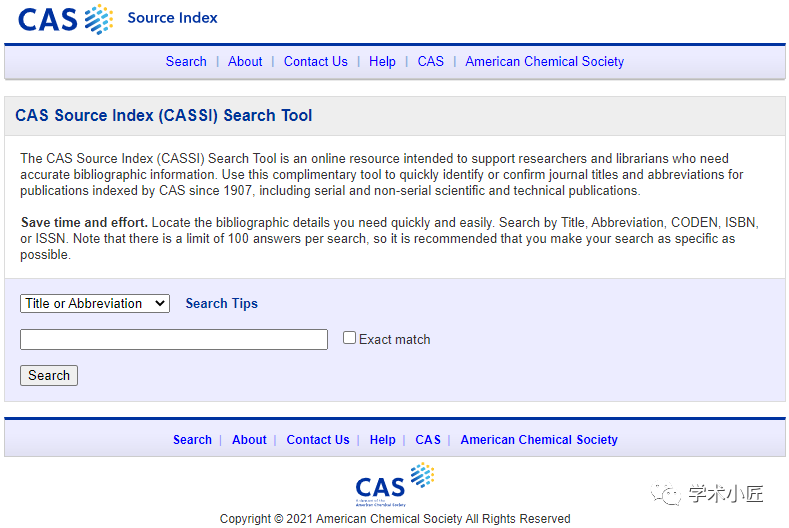Click the CAS logo in the footer
The image size is (789, 528).
394,484
